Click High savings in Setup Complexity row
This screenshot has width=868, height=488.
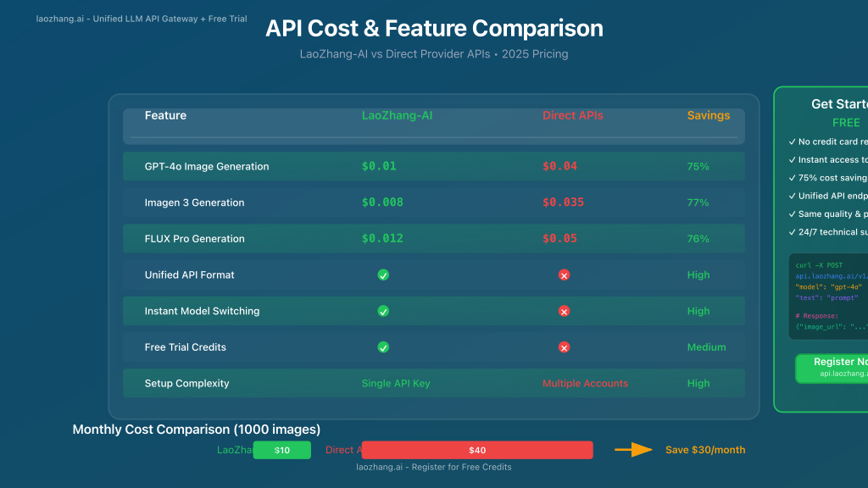point(698,384)
